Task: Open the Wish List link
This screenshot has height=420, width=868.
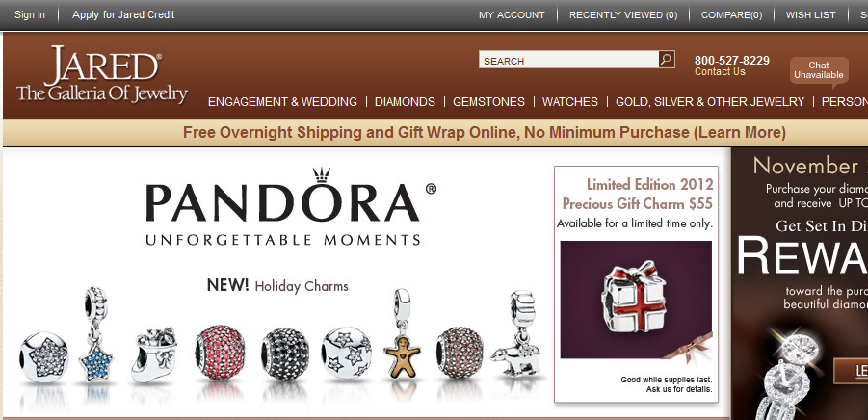Action: click(810, 15)
